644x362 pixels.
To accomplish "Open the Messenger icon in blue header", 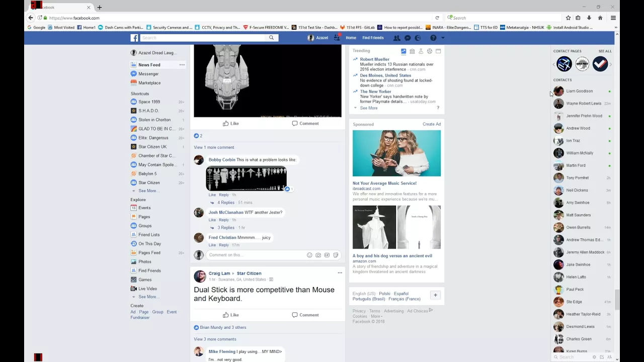I will (x=408, y=38).
